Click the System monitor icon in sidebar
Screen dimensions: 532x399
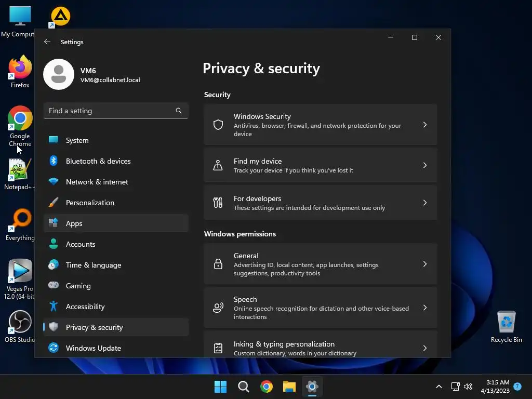coord(54,140)
